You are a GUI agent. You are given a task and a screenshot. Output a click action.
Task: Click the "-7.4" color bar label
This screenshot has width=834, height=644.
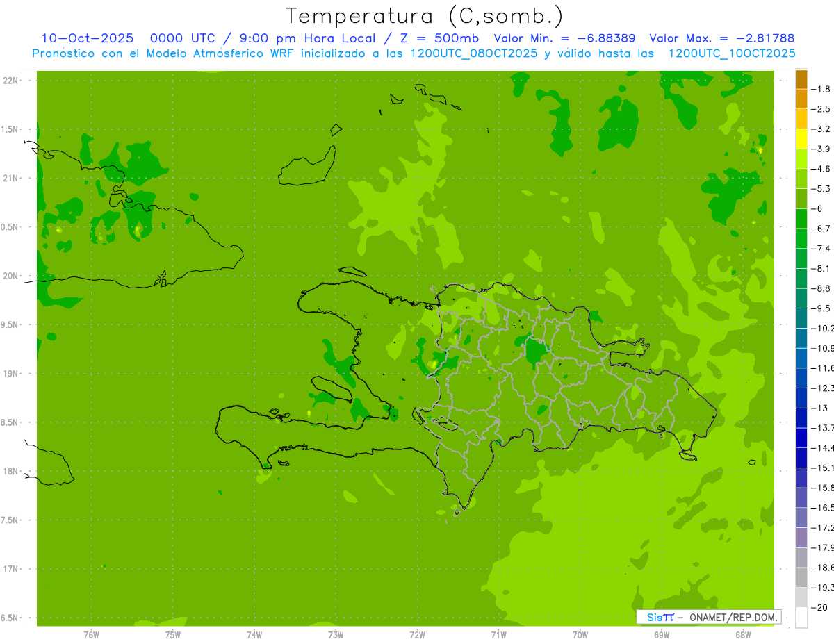(822, 249)
